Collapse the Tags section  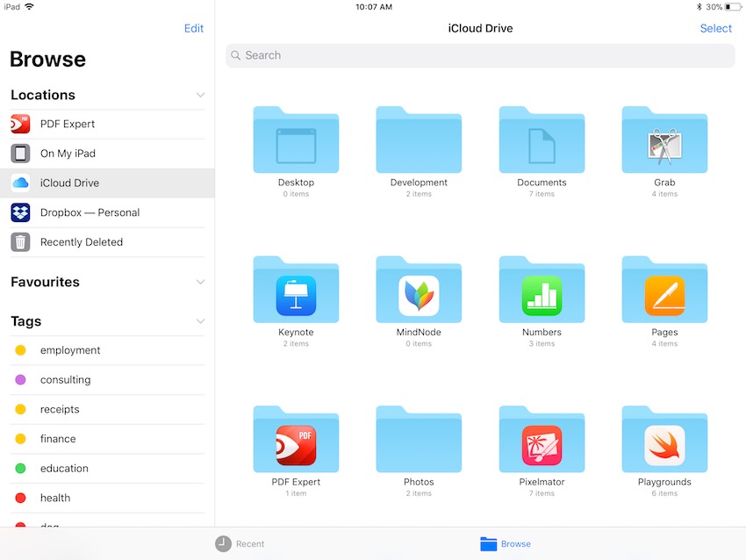point(200,321)
